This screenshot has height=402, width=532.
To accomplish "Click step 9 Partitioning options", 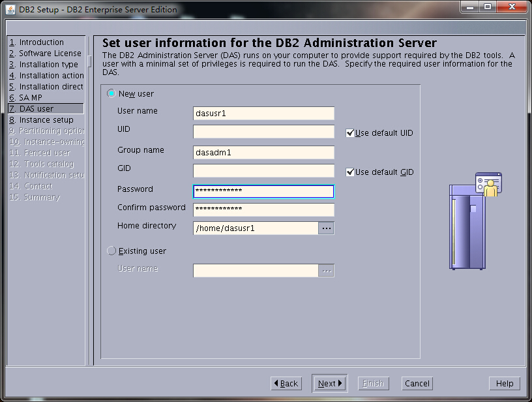I will pos(46,131).
